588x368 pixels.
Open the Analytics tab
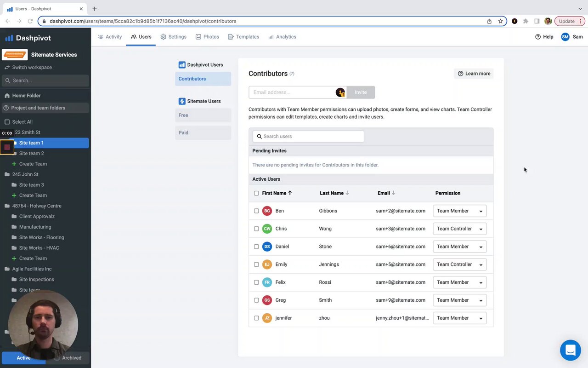tap(282, 37)
